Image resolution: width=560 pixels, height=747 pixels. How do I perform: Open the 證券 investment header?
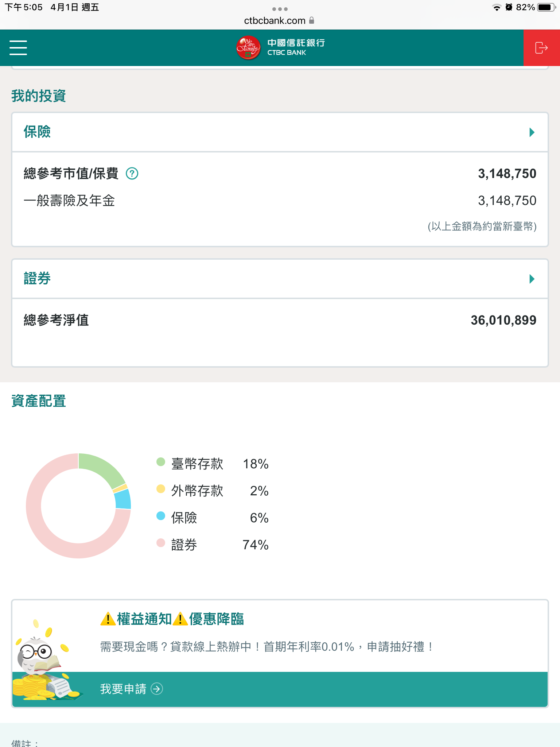point(37,279)
